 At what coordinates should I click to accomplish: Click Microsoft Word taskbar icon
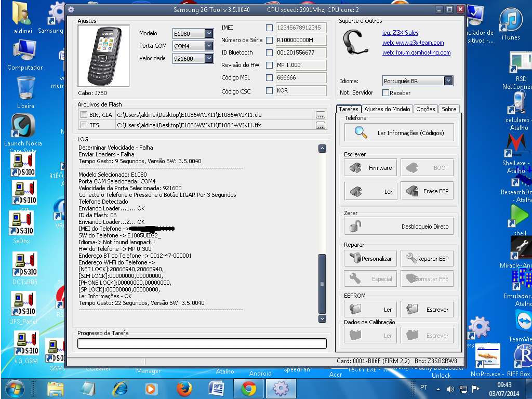(x=216, y=389)
